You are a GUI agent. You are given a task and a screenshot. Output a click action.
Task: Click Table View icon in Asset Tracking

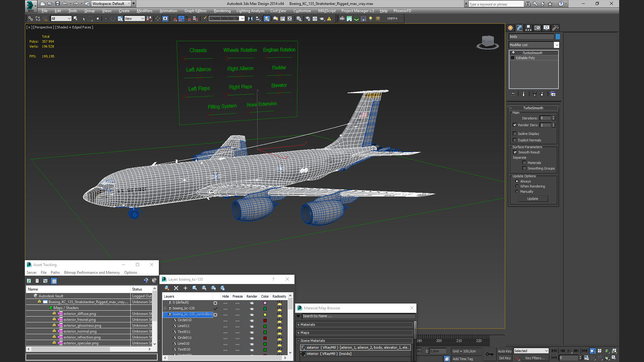(54, 281)
